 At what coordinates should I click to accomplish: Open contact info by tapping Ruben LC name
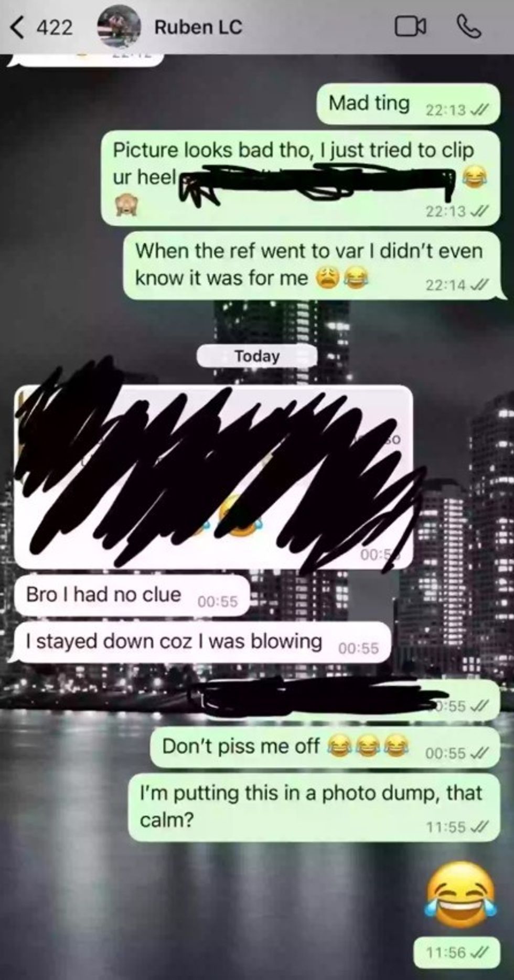click(x=198, y=27)
